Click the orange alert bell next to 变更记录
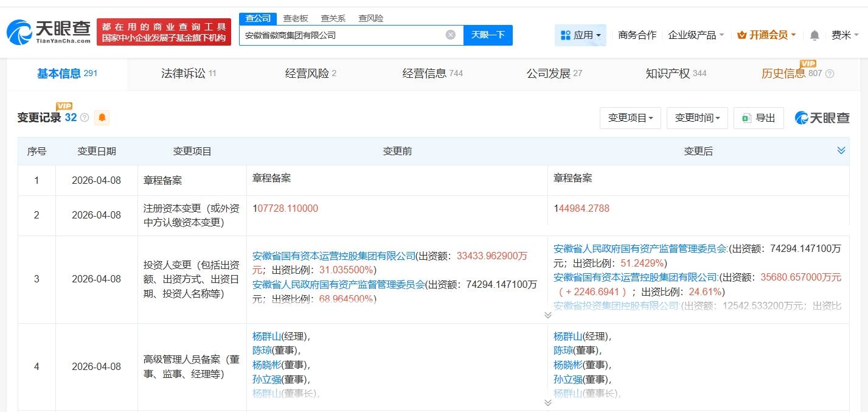Image resolution: width=868 pixels, height=412 pixels. click(x=102, y=117)
